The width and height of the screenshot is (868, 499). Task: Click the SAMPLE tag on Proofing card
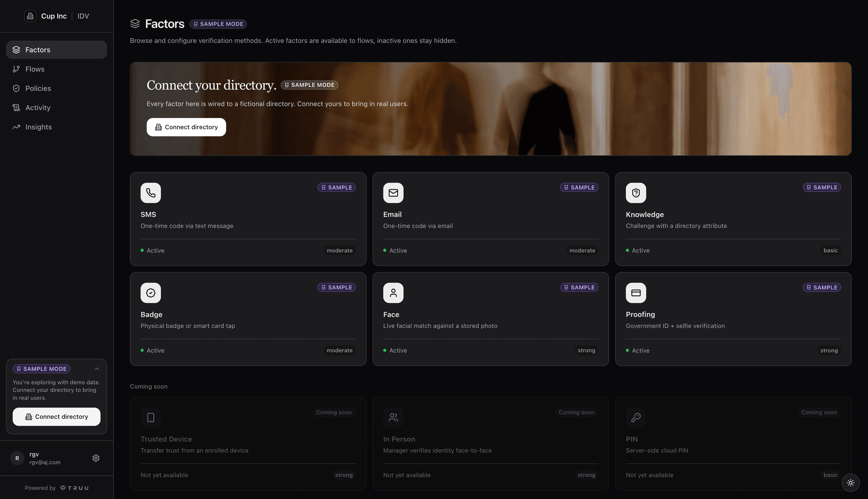pyautogui.click(x=822, y=287)
